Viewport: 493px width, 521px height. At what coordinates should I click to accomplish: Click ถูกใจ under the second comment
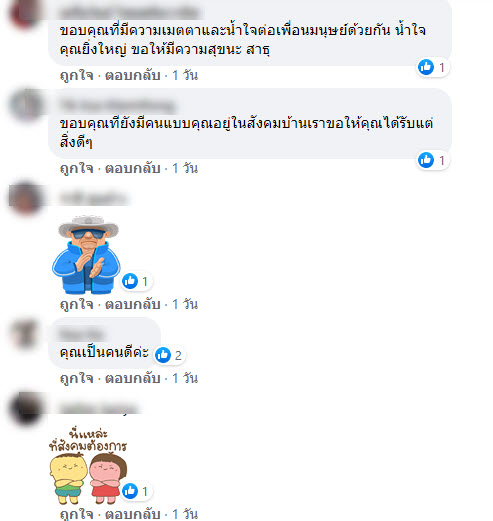(x=76, y=168)
